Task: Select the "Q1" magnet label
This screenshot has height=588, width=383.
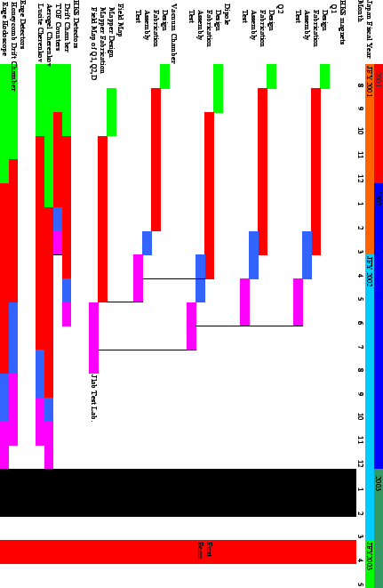Action: coord(333,9)
